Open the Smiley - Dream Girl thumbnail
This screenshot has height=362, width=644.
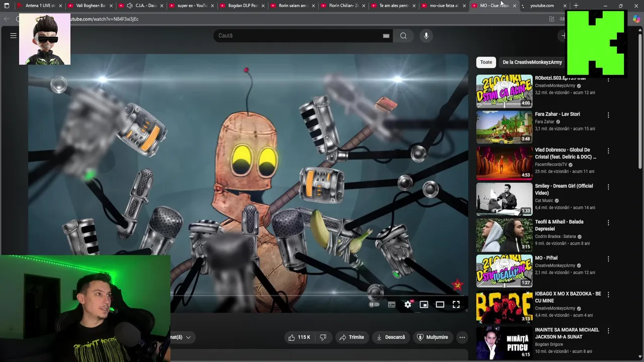click(504, 199)
